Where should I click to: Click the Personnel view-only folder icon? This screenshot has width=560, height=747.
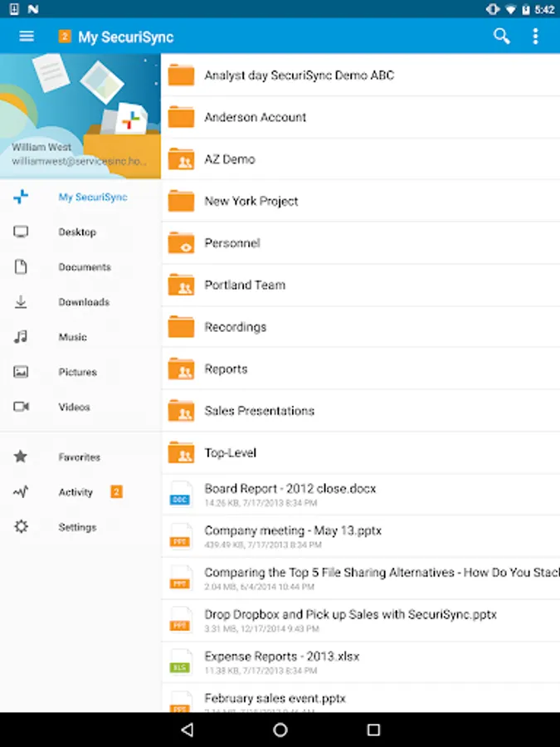[x=182, y=242]
